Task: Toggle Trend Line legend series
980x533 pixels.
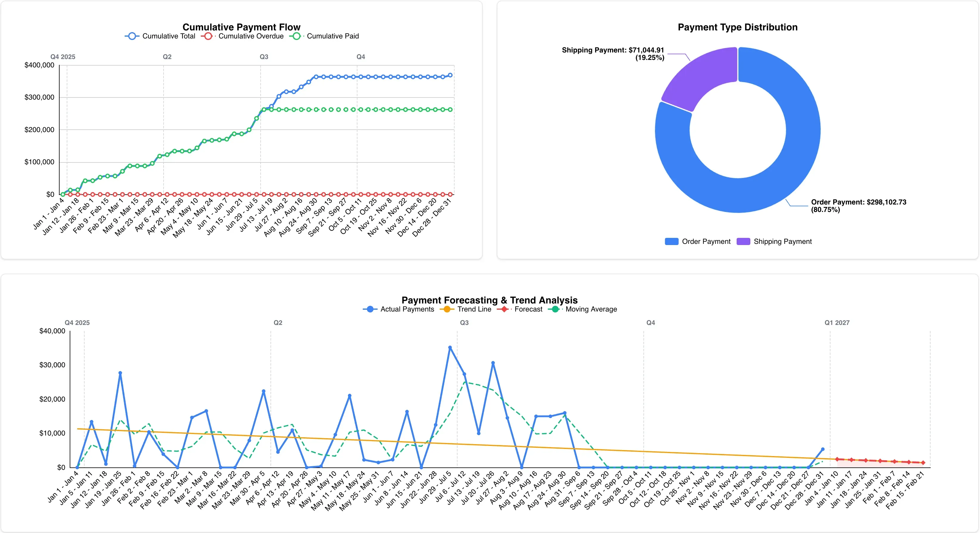Action: coord(465,309)
